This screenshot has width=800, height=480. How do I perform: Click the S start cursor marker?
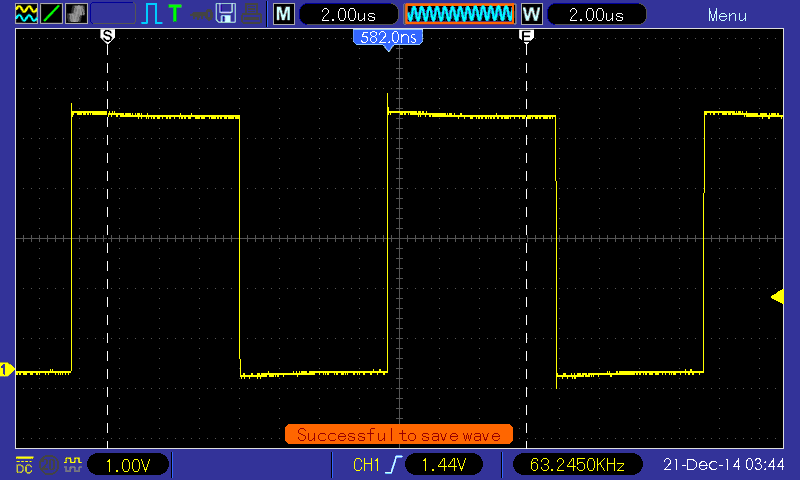click(x=107, y=36)
